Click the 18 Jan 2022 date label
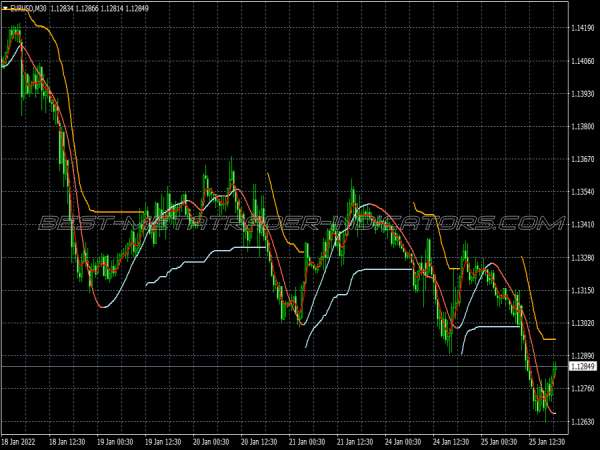 click(x=21, y=441)
